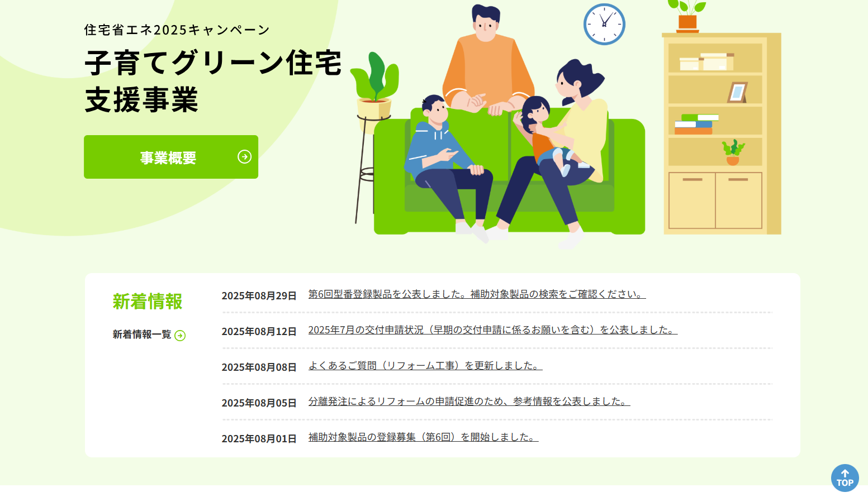Click the blue TOP scroll-to-top button
This screenshot has width=868, height=497.
click(x=845, y=478)
